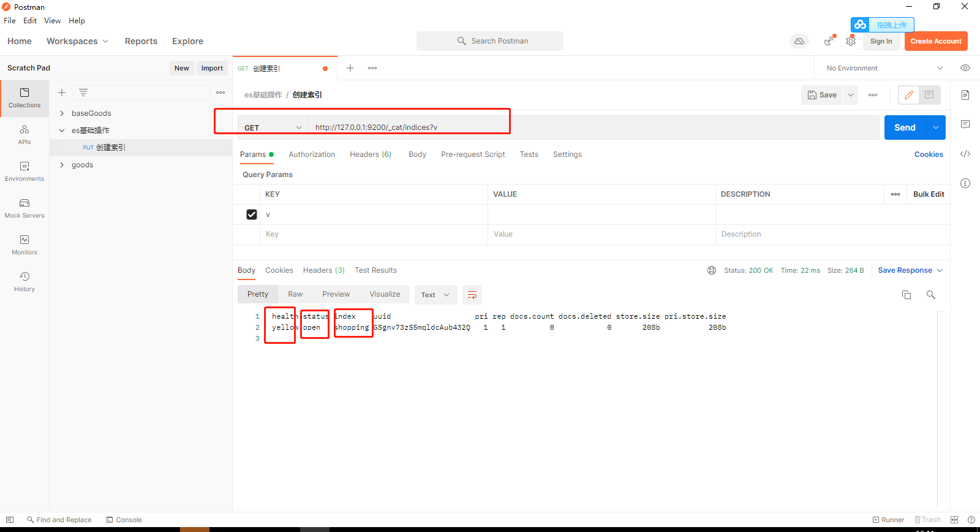Image resolution: width=980 pixels, height=532 pixels.
Task: Click the Import button
Action: tap(212, 68)
